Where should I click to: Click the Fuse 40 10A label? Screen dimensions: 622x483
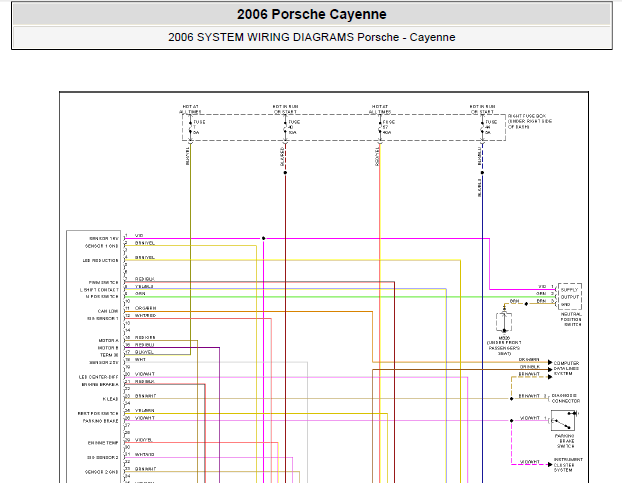[294, 127]
